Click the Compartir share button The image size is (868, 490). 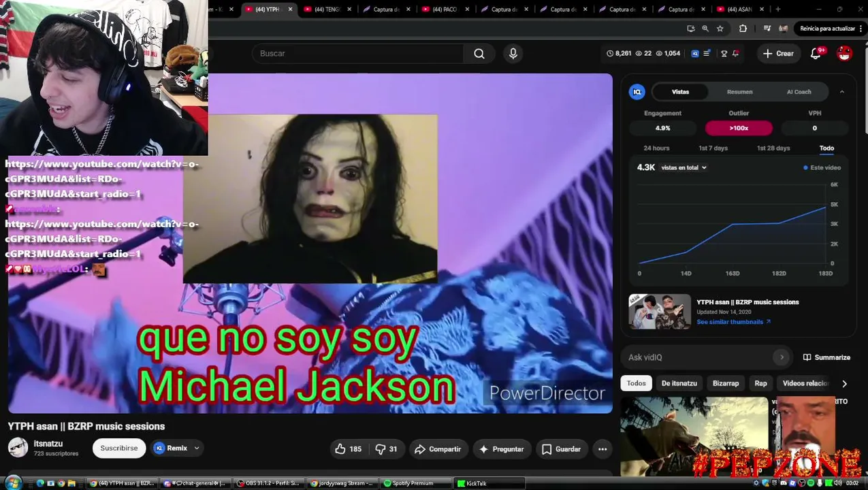pos(437,448)
